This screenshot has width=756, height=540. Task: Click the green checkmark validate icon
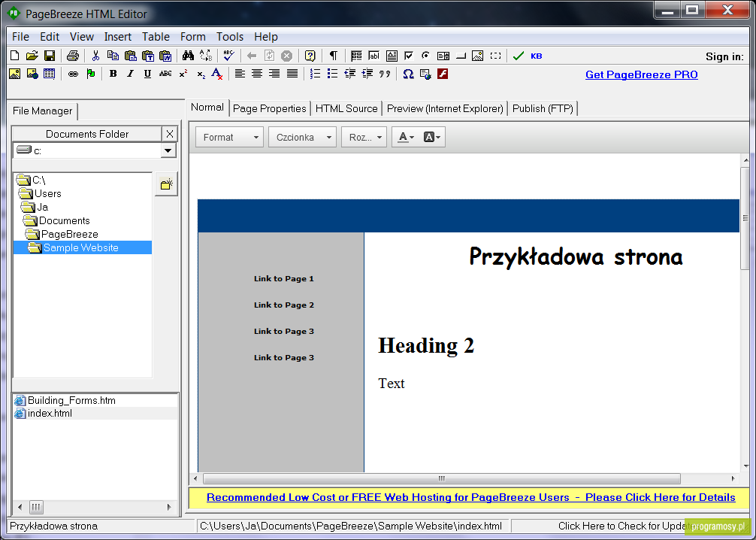[519, 56]
